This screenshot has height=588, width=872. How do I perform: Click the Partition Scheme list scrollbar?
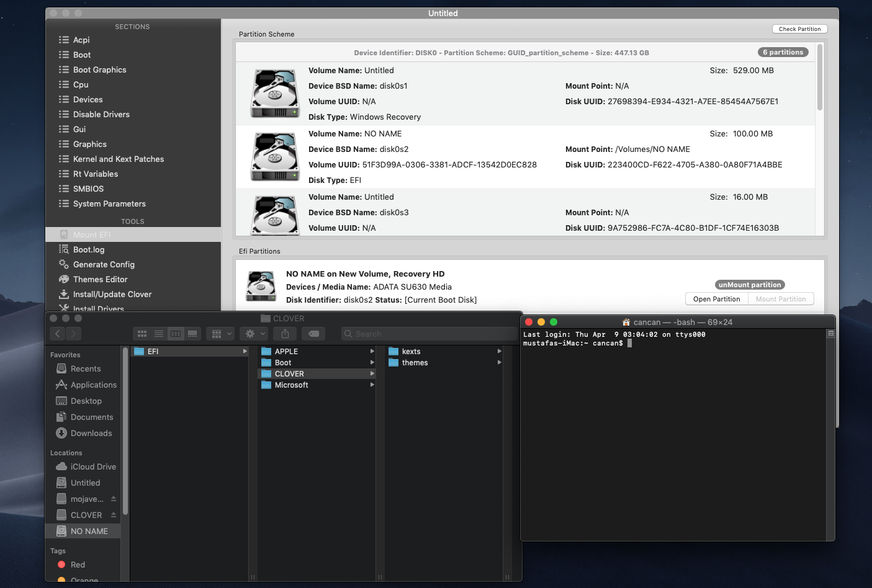820,77
